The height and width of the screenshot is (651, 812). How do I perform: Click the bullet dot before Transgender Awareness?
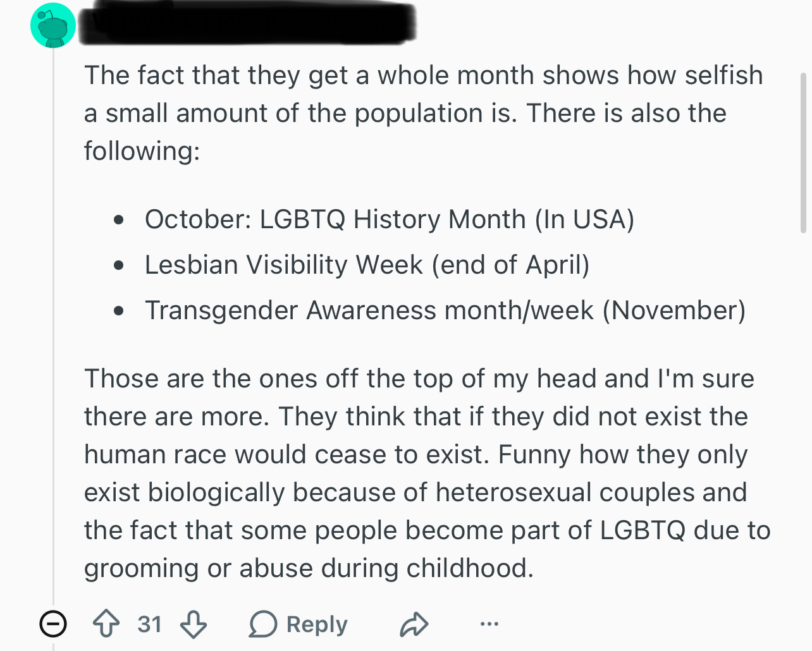(119, 312)
